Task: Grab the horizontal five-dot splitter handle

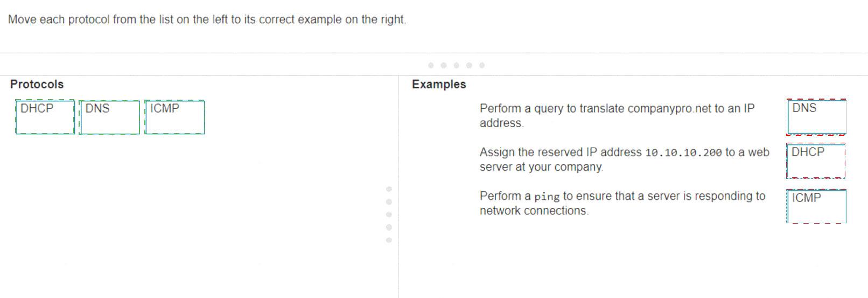Action: 456,65
